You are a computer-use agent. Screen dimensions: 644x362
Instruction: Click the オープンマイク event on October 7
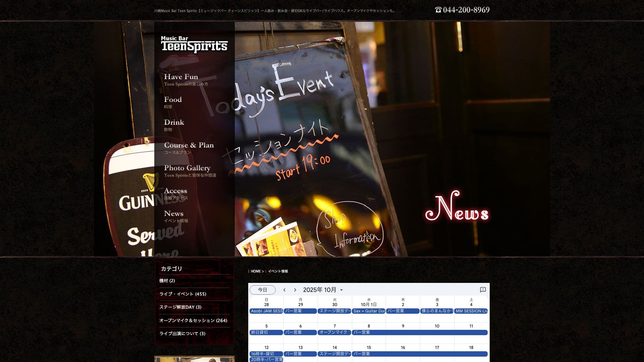tap(334, 333)
